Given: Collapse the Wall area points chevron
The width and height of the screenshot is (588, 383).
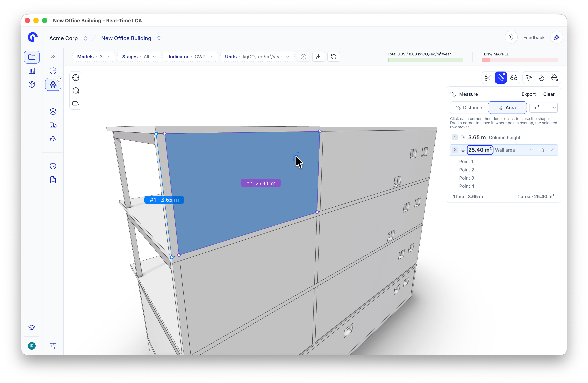Looking at the screenshot, I should (531, 150).
